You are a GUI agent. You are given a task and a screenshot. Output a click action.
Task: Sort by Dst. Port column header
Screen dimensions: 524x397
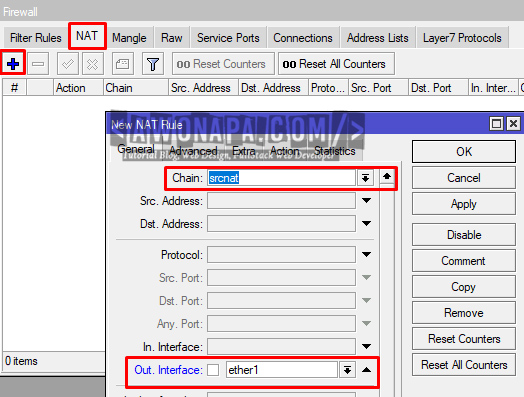[438, 88]
